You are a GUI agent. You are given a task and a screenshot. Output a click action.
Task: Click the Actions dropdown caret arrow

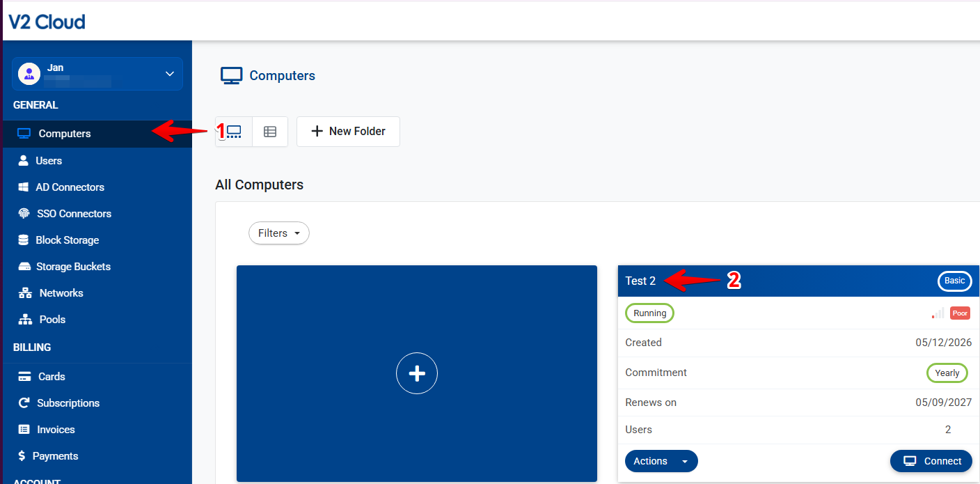coord(685,462)
